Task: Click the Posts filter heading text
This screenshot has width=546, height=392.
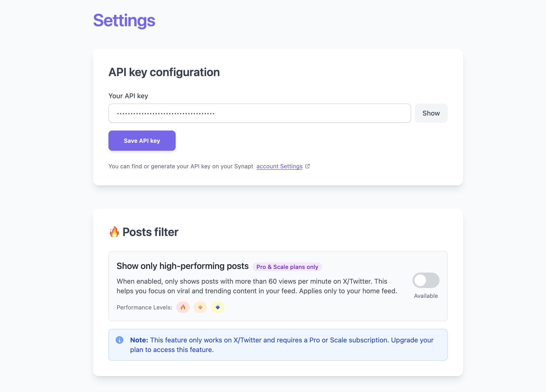Action: [150, 232]
